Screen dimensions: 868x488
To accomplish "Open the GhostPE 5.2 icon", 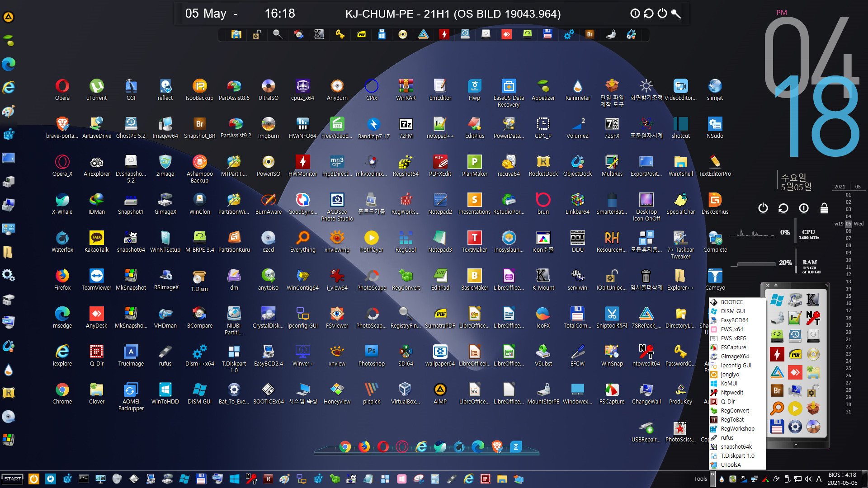I will pyautogui.click(x=131, y=127).
